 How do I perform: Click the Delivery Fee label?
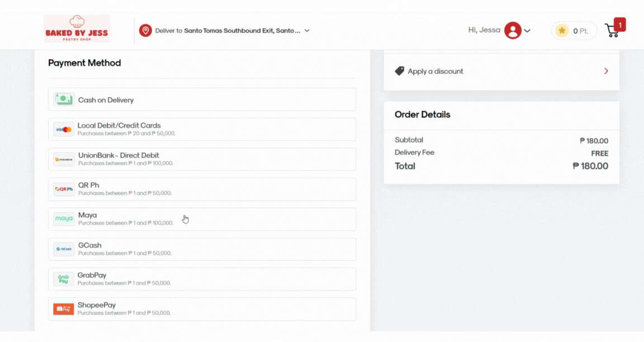click(414, 153)
